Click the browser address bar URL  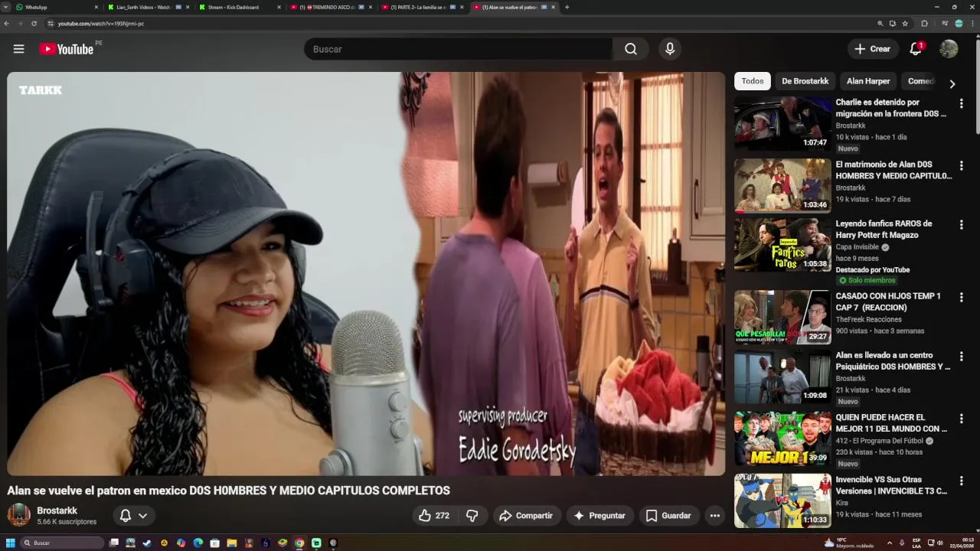101,24
